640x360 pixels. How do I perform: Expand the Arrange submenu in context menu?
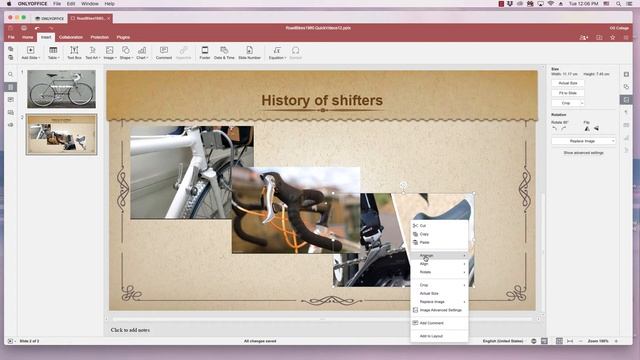(439, 256)
